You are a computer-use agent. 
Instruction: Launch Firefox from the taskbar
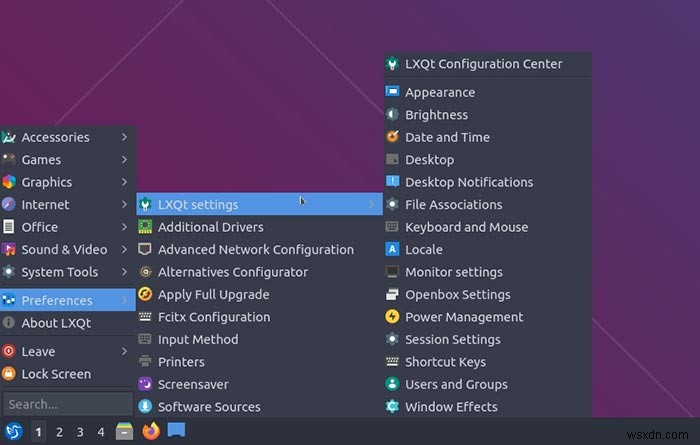click(151, 431)
